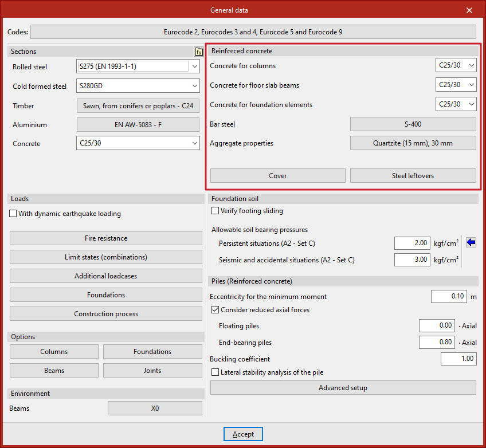Open Limit states (combinations) settings

pyautogui.click(x=106, y=257)
